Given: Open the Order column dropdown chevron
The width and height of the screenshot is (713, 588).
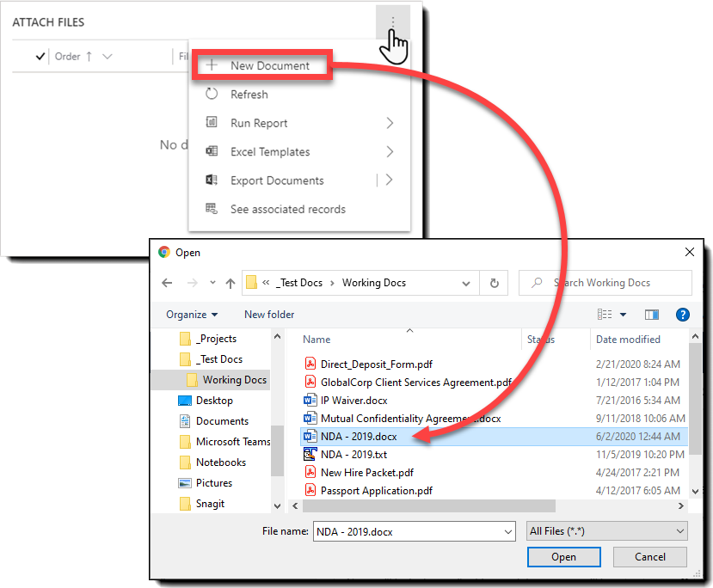Looking at the screenshot, I should 108,57.
